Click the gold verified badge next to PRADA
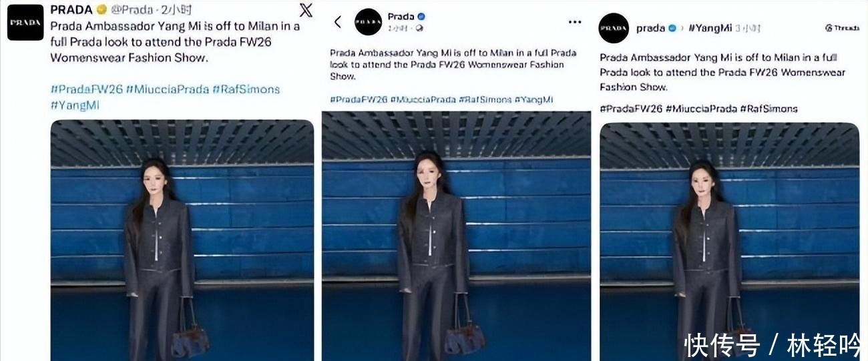 (x=101, y=10)
